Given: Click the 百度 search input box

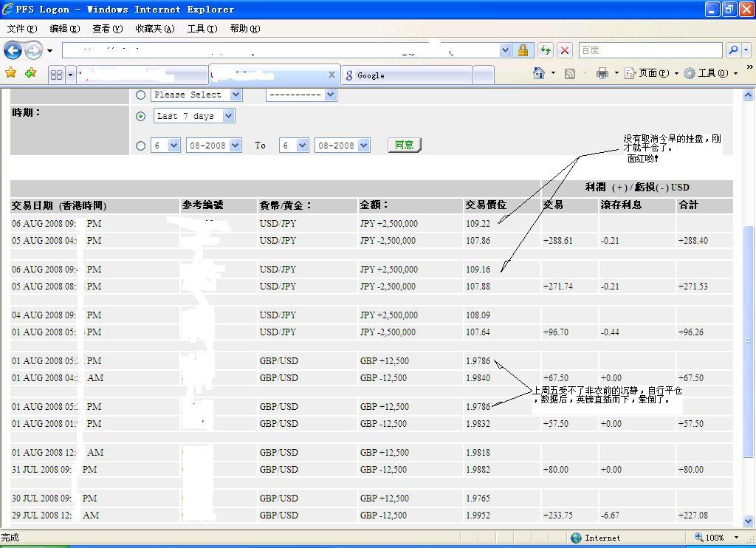Looking at the screenshot, I should [x=650, y=50].
